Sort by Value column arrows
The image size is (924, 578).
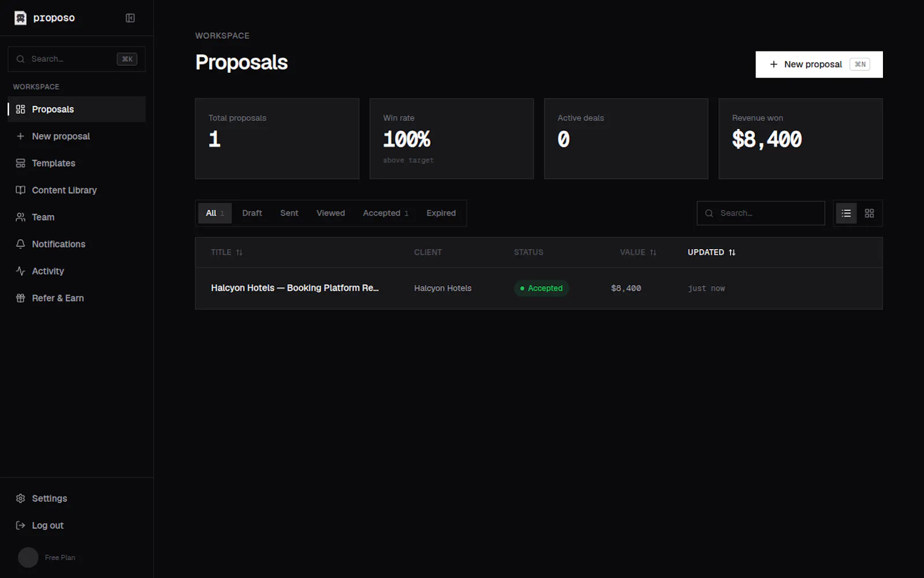pyautogui.click(x=653, y=253)
